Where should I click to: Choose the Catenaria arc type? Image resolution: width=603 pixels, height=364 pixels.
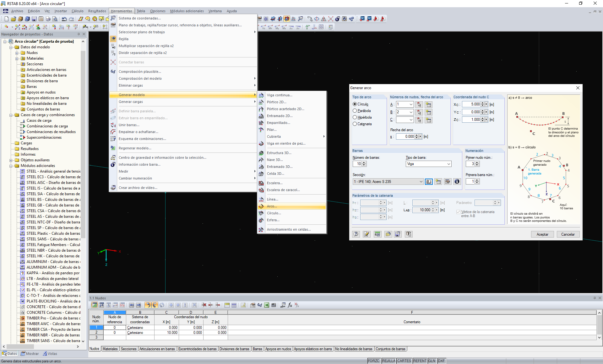[355, 124]
